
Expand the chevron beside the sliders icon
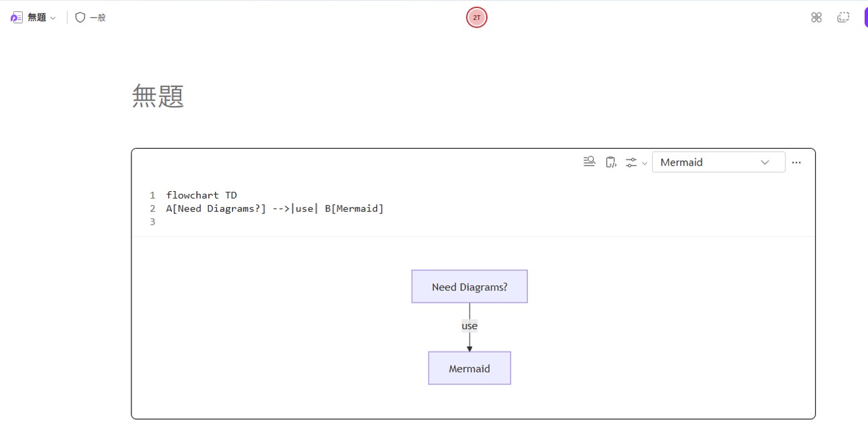(x=645, y=163)
